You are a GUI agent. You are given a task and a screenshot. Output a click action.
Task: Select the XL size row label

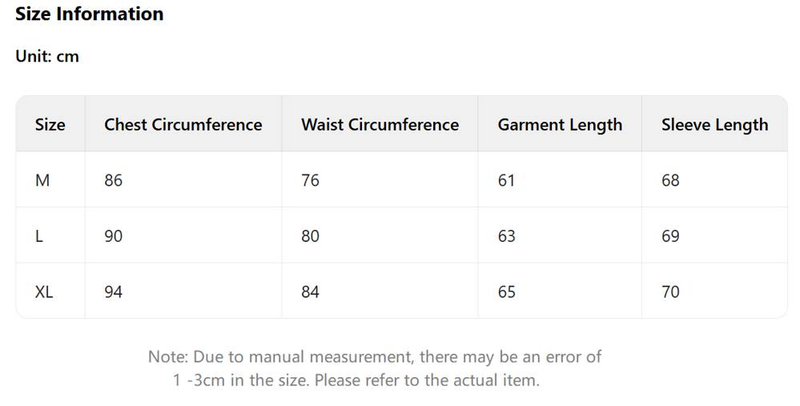pyautogui.click(x=44, y=293)
